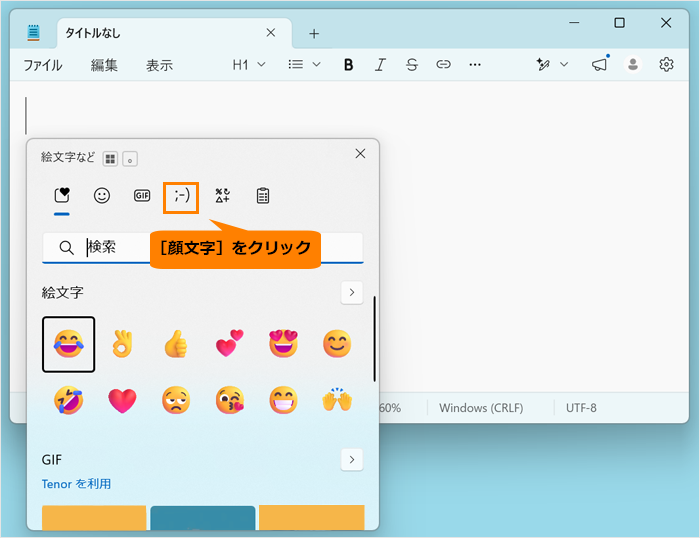This screenshot has height=538, width=700.
Task: Click the small circle button beside 絵文字など
Action: point(130,158)
